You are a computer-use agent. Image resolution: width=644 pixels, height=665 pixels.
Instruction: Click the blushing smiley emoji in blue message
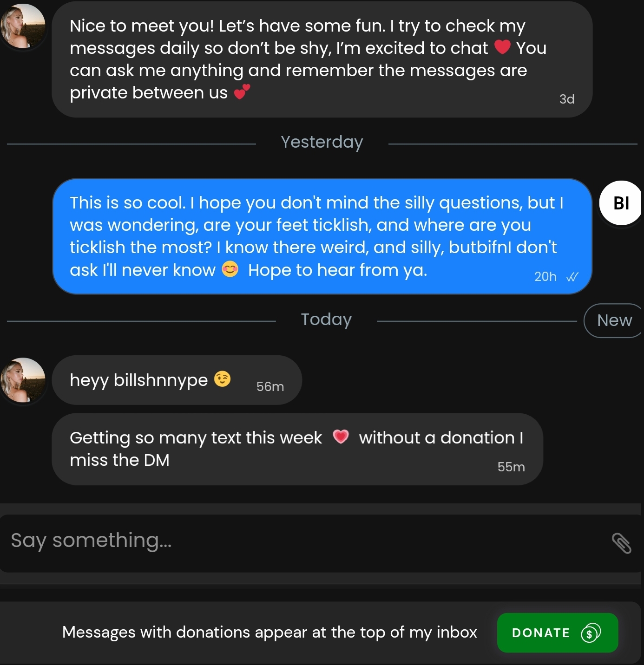[x=230, y=269]
